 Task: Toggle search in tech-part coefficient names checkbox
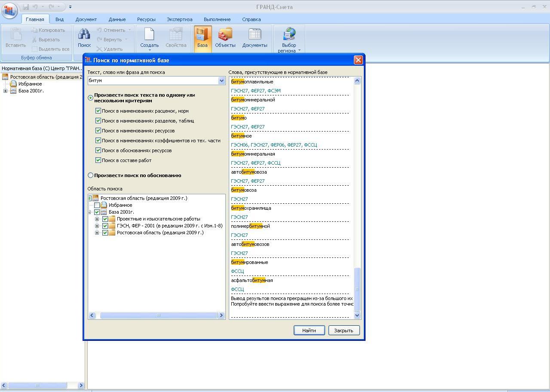point(98,141)
